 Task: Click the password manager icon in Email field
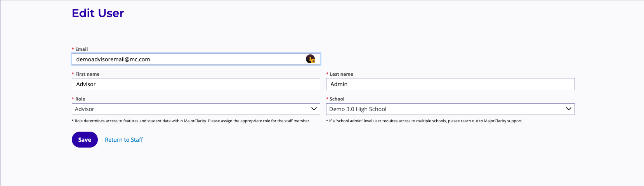coord(310,59)
